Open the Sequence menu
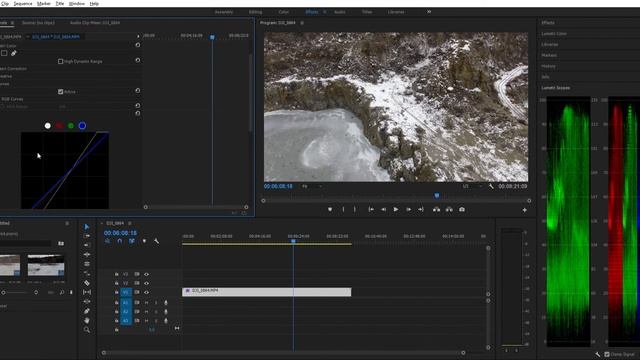This screenshot has width=640, height=360. 23,3
